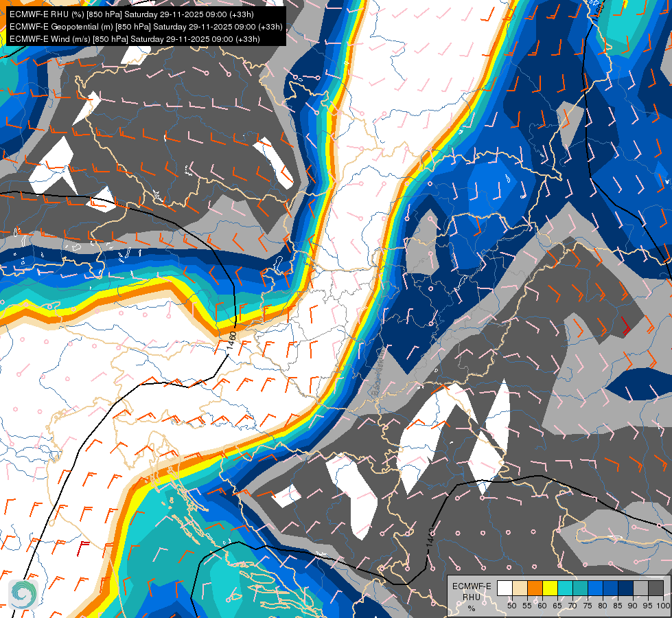
Task: Click the legend value '75'
Action: pos(588,606)
